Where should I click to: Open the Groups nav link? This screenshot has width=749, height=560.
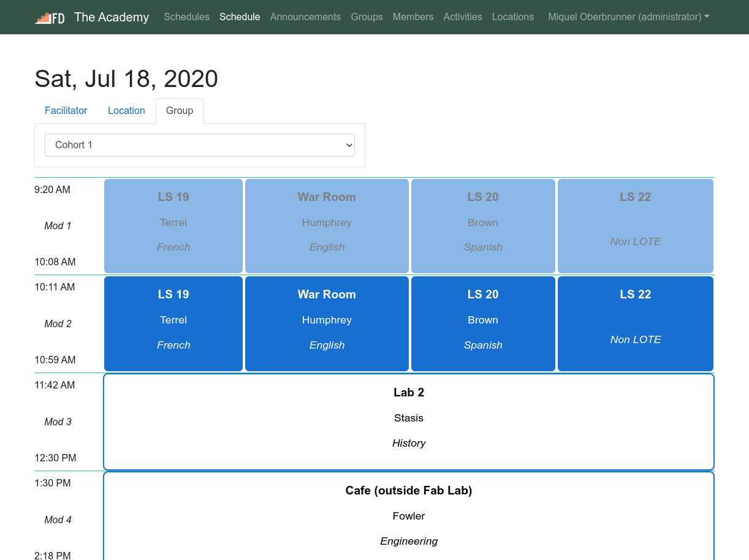tap(367, 17)
